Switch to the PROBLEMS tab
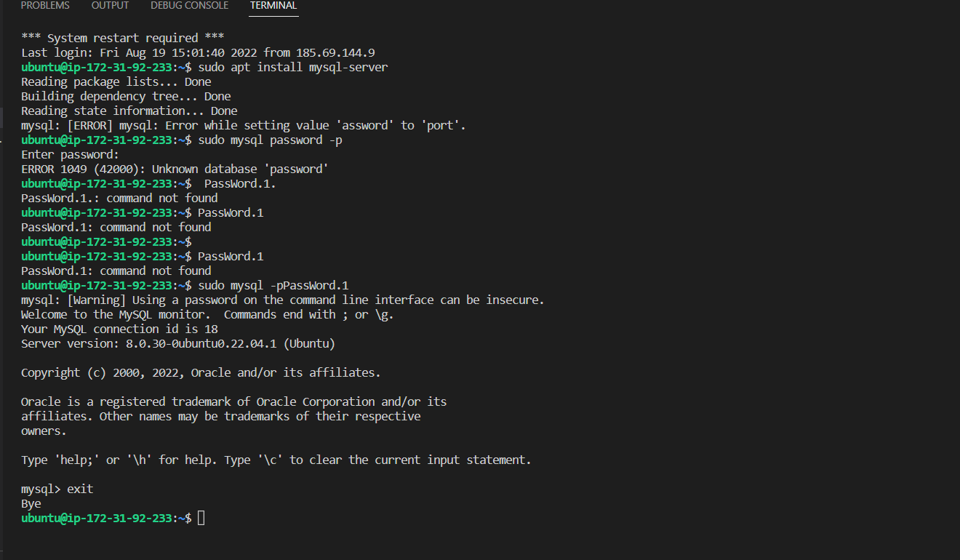960x560 pixels. 45,6
